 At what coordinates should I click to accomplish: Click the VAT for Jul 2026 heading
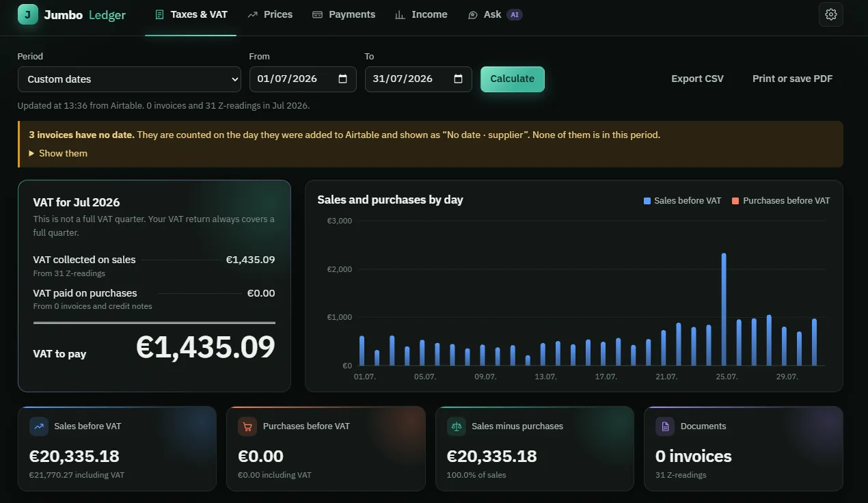(x=77, y=202)
